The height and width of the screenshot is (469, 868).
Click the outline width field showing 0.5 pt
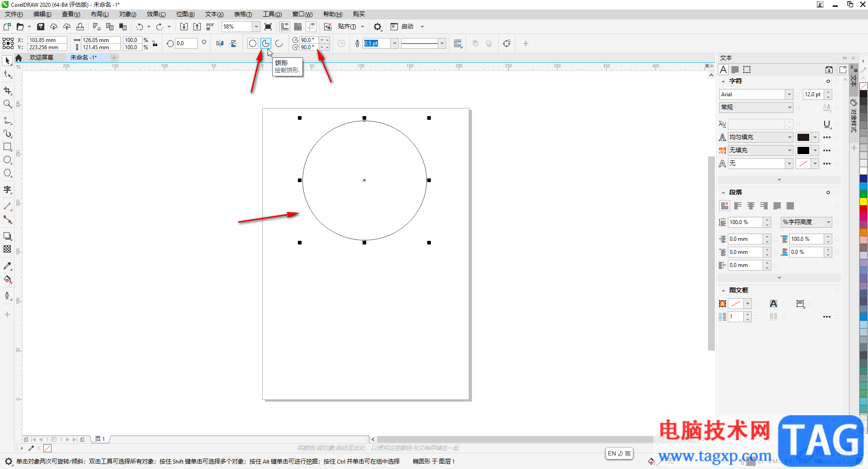click(377, 43)
